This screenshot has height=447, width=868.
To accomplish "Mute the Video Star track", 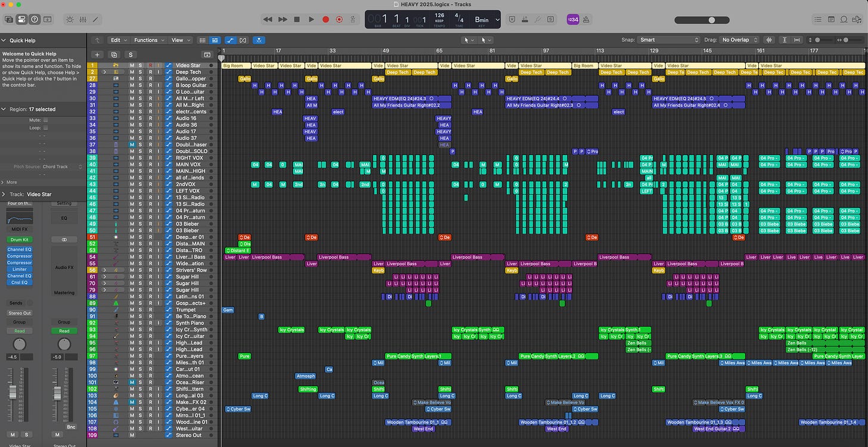I will pyautogui.click(x=132, y=65).
